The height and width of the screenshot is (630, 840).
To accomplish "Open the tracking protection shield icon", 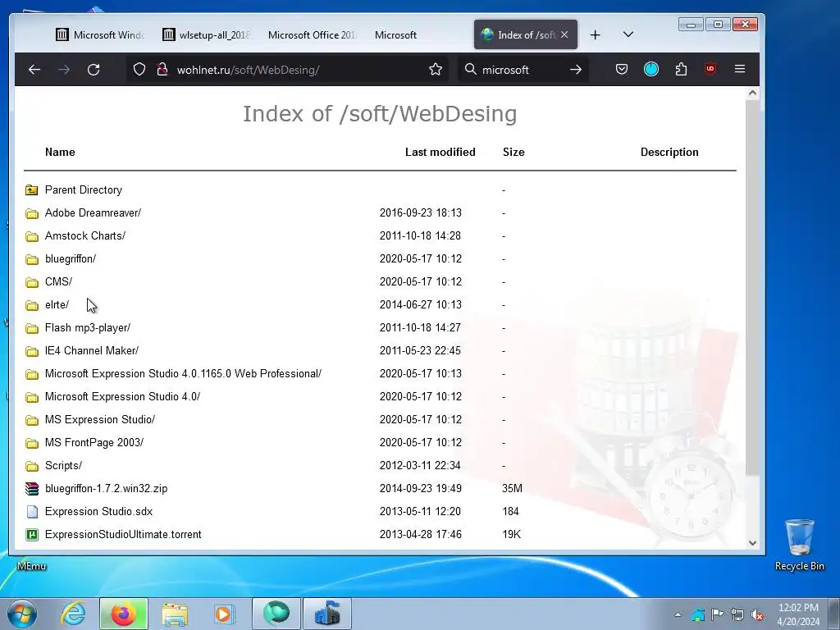I will click(139, 70).
